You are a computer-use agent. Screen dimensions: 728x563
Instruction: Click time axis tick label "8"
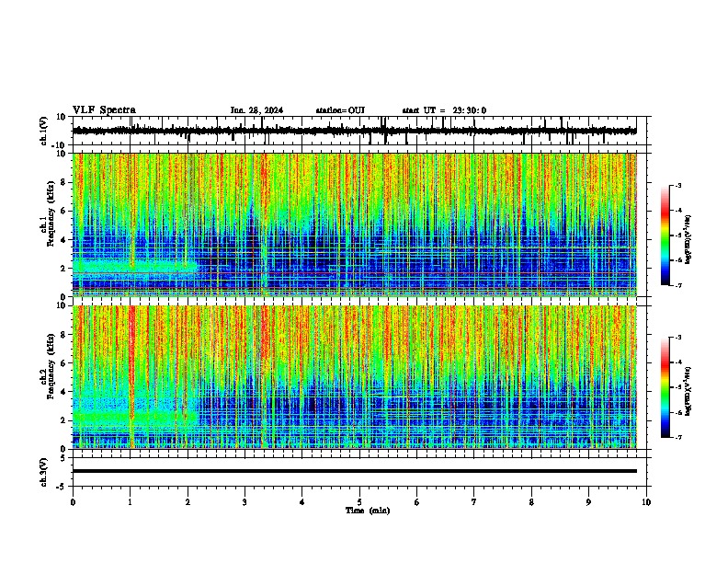click(x=531, y=502)
